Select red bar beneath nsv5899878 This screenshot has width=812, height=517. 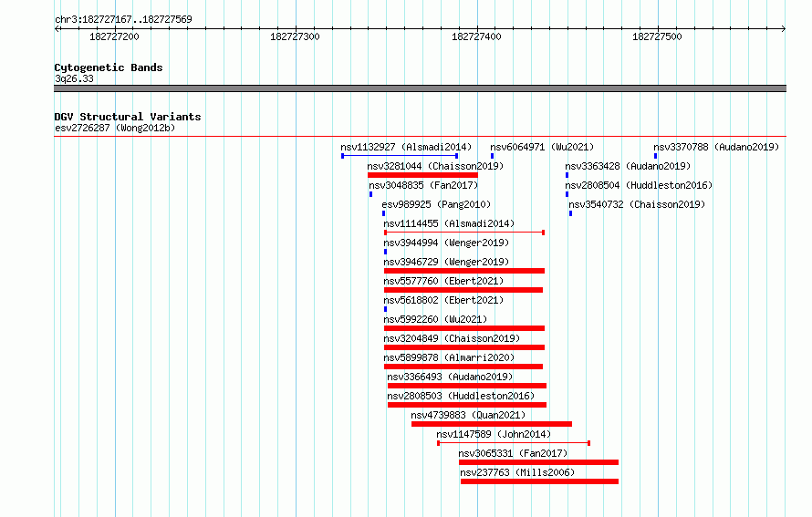tap(463, 367)
